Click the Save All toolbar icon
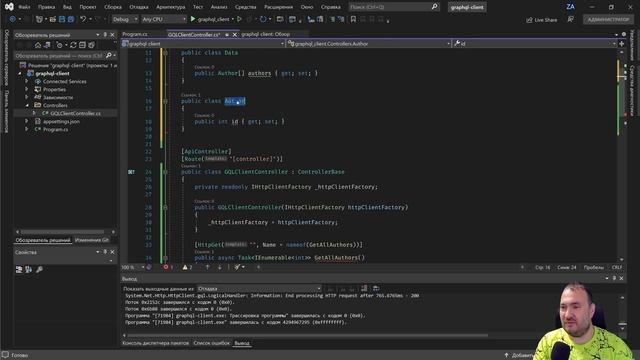This screenshot has height=360, width=640. pyautogui.click(x=71, y=19)
